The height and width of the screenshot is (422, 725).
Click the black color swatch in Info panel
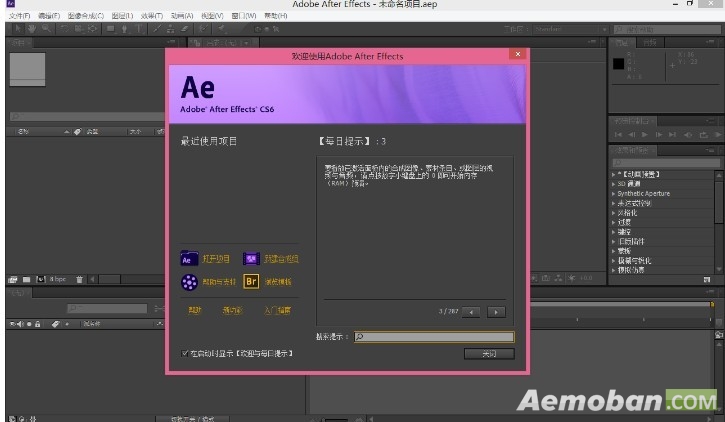pyautogui.click(x=618, y=64)
